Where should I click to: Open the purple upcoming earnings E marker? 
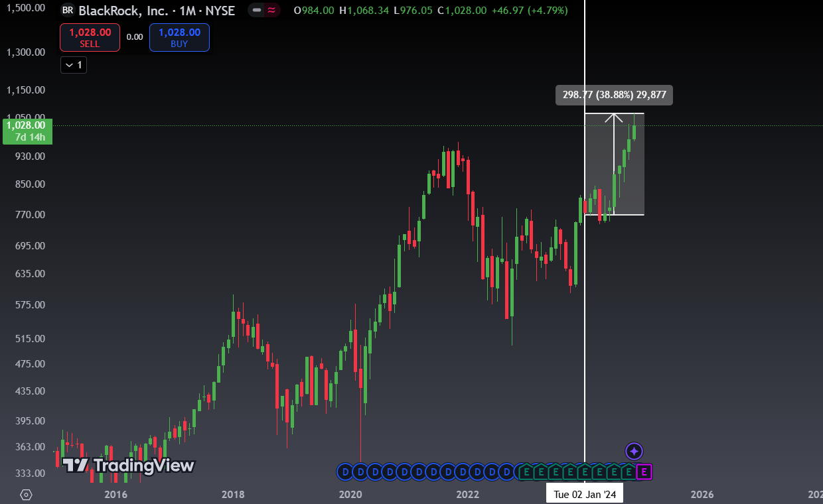point(644,472)
